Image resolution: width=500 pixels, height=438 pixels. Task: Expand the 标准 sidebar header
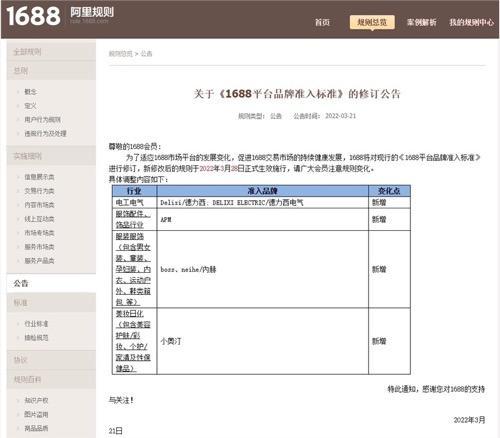pos(51,303)
